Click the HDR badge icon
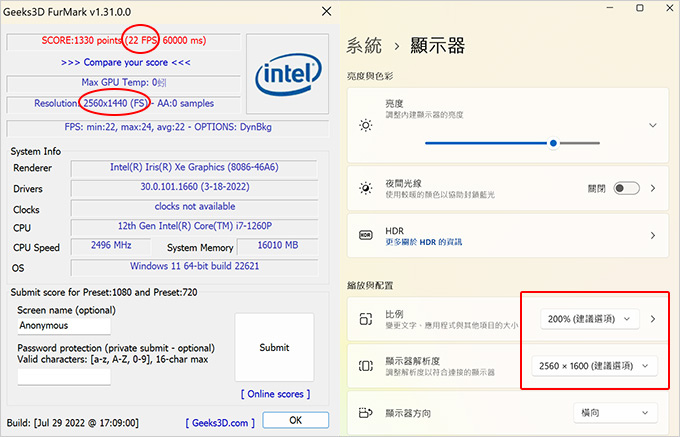The width and height of the screenshot is (680, 437). click(366, 235)
